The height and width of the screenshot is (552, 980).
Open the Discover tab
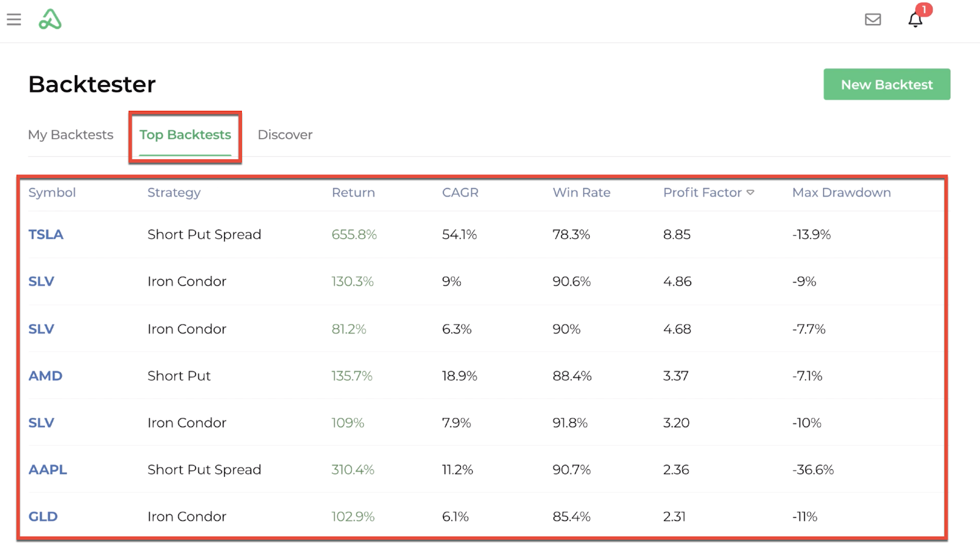pyautogui.click(x=285, y=135)
